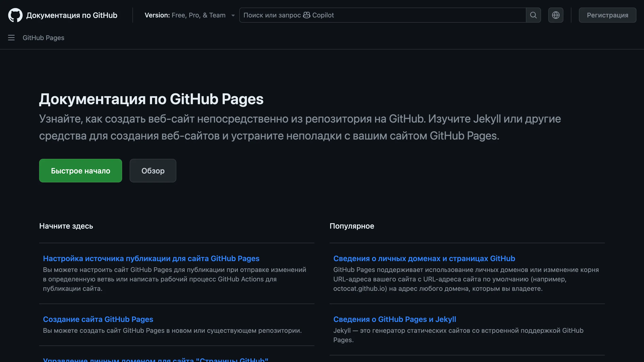This screenshot has width=644, height=362.
Task: Open Создание сайта GitHub Pages article
Action: [x=98, y=319]
